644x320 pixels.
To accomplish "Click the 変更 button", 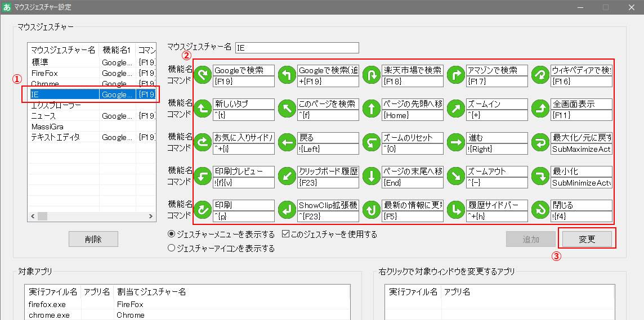I will click(x=587, y=239).
